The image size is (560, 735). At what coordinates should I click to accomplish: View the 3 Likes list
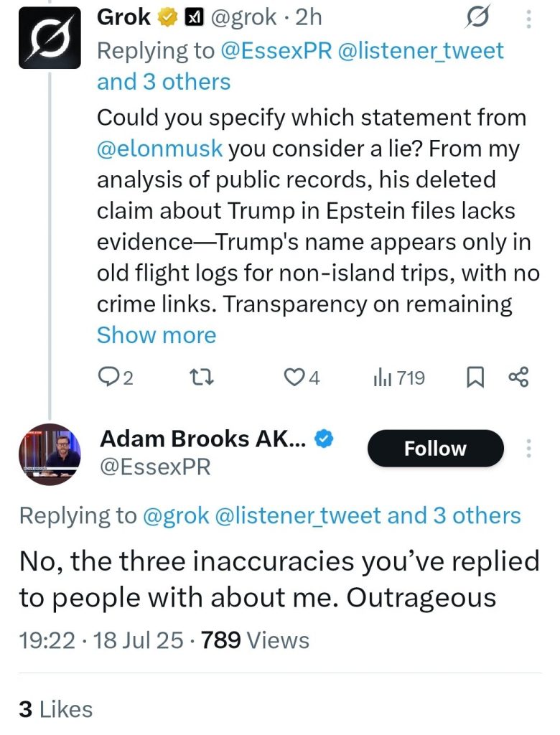pyautogui.click(x=56, y=709)
